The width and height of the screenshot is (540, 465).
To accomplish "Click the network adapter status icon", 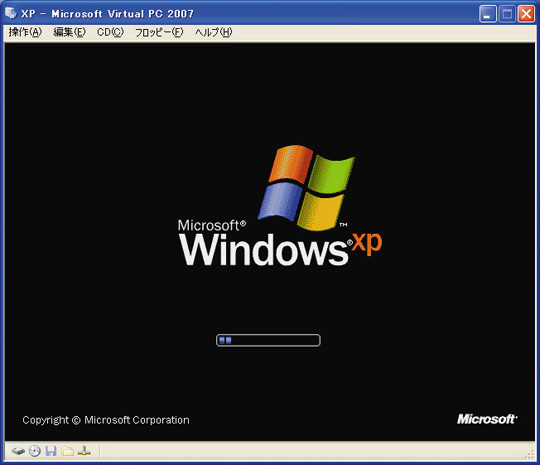I will (x=84, y=451).
